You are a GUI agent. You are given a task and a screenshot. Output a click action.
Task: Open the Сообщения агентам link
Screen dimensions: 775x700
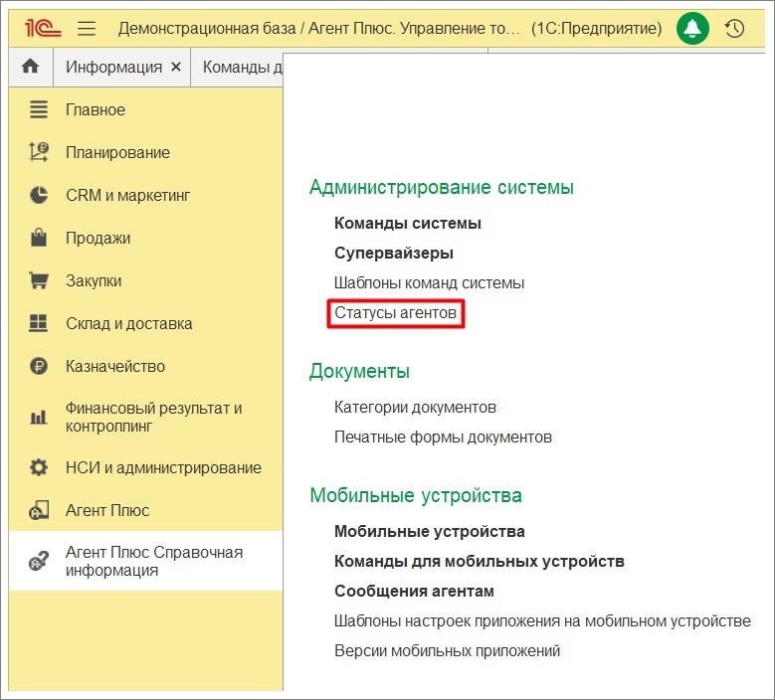pos(414,591)
